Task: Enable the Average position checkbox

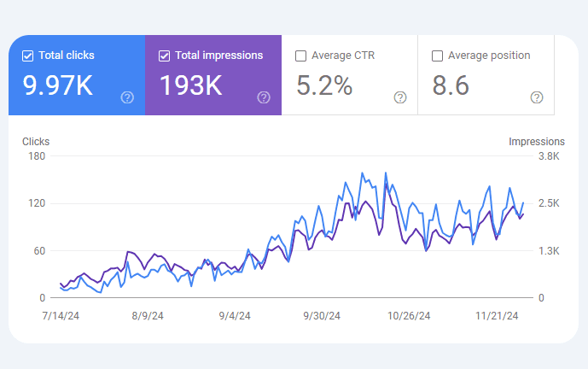Action: [437, 56]
